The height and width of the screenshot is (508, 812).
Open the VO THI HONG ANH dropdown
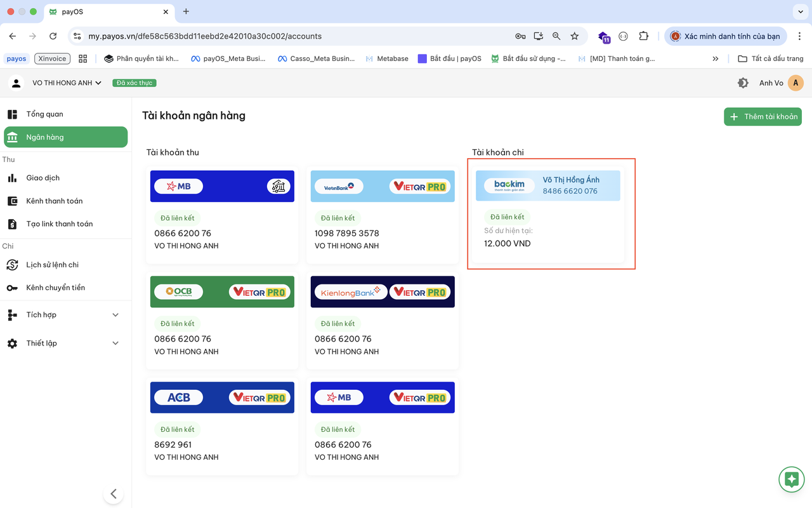tap(67, 83)
